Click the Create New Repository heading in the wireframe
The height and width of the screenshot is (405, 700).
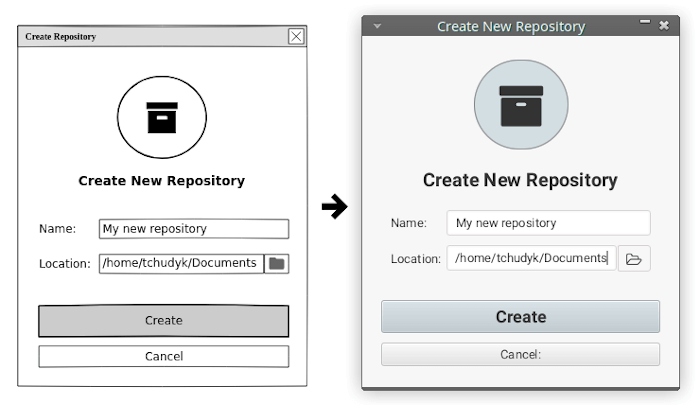pos(162,181)
